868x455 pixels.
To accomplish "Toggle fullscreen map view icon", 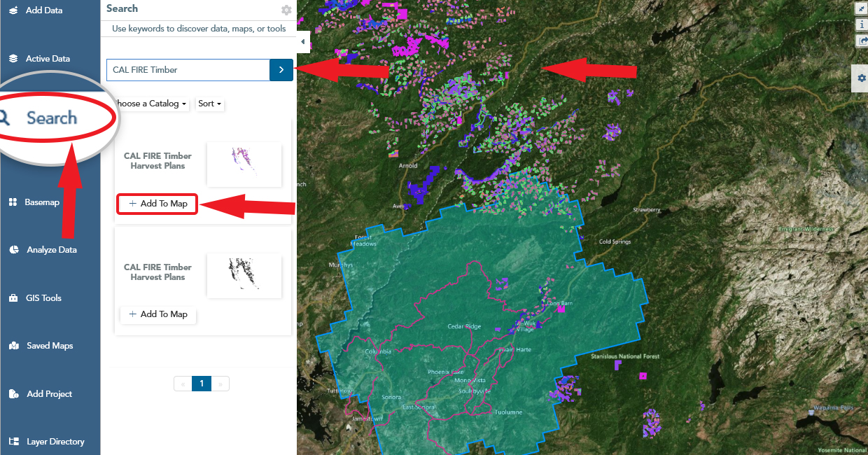I will coord(862,8).
